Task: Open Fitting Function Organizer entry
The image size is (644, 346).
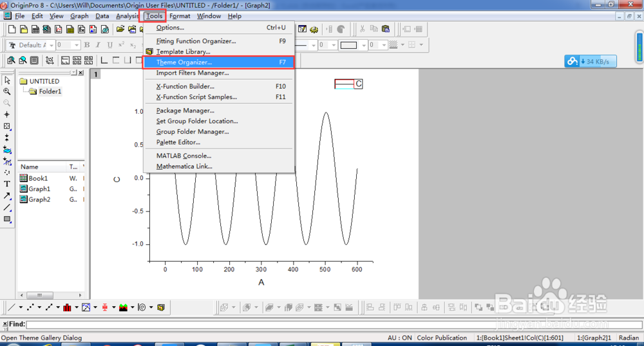Action: pyautogui.click(x=218, y=41)
